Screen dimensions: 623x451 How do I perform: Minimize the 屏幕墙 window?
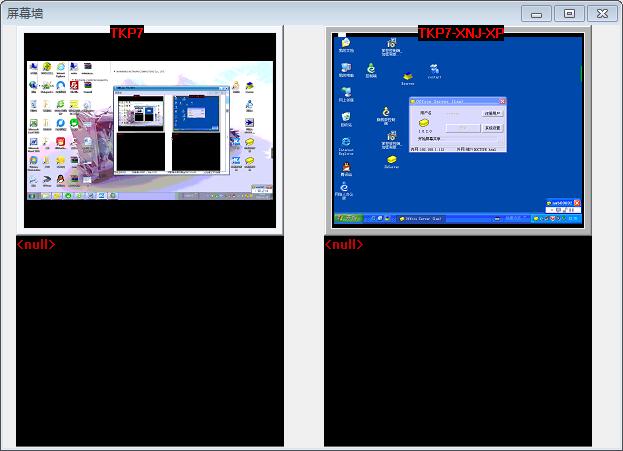tap(536, 14)
